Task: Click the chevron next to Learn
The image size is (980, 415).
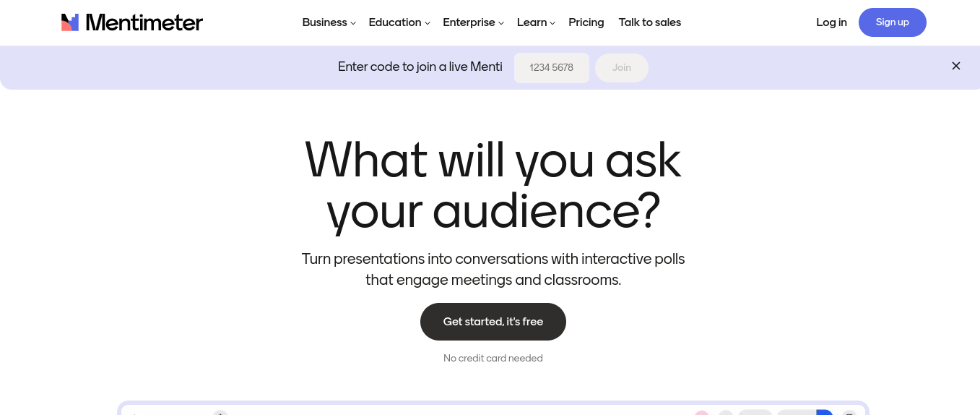Action: [552, 23]
